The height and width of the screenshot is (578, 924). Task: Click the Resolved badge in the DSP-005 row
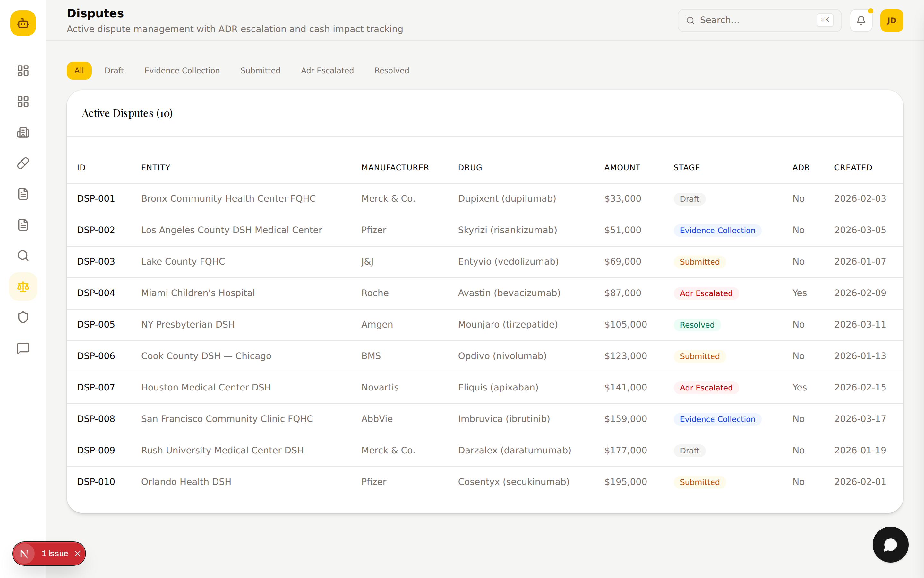(x=697, y=325)
